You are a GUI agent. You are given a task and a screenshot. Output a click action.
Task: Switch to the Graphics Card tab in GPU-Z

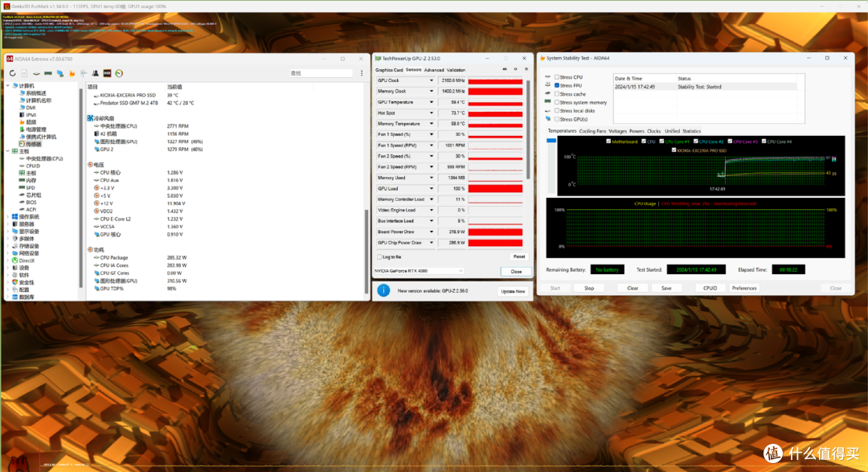389,70
